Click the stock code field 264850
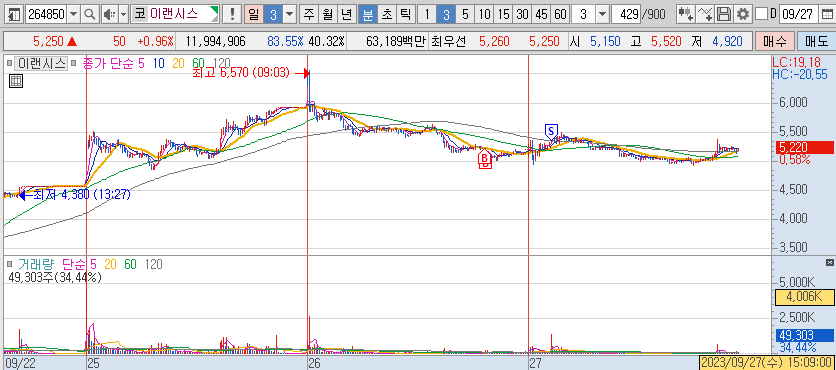836x370 pixels. point(46,14)
